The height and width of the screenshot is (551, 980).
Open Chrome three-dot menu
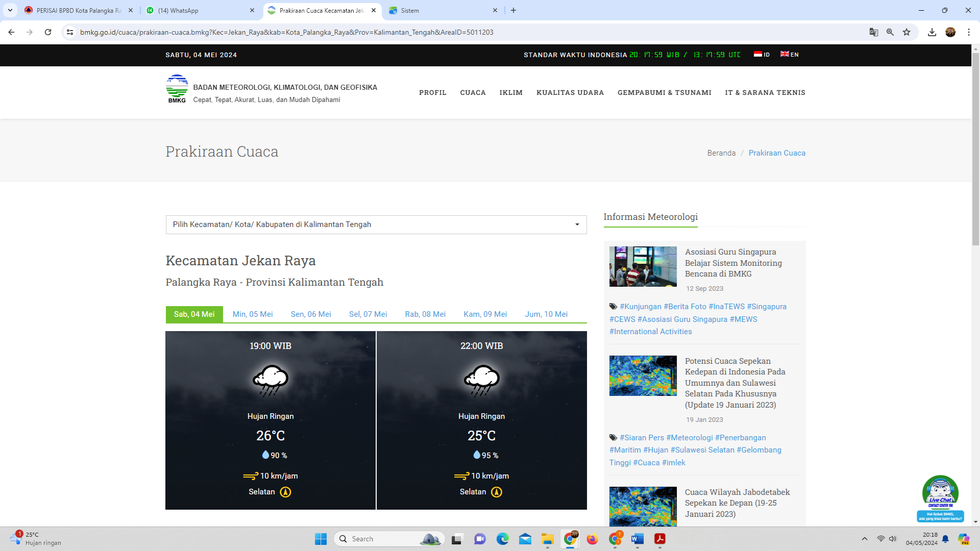tap(969, 32)
